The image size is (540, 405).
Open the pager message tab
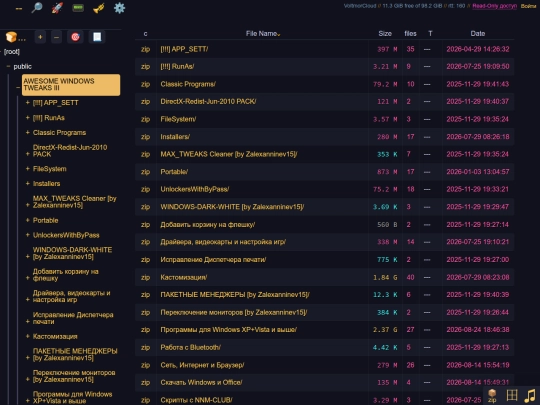click(78, 8)
